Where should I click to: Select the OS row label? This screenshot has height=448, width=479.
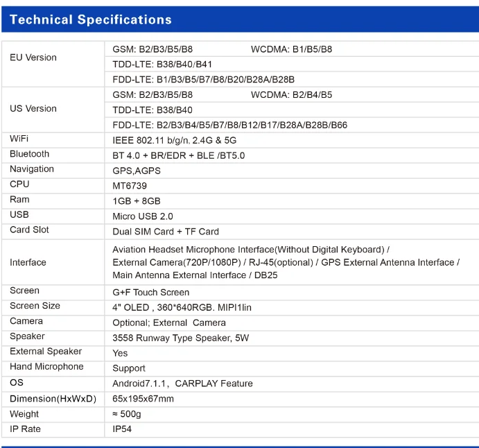[x=17, y=383]
